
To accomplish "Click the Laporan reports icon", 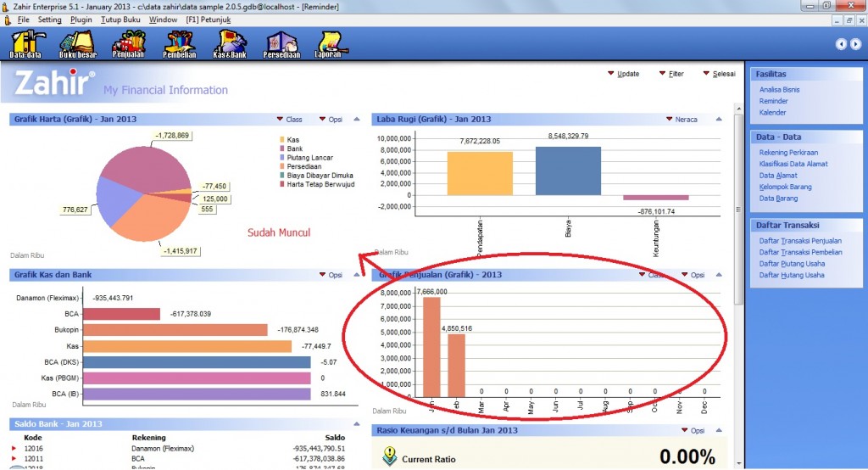I will pos(330,44).
